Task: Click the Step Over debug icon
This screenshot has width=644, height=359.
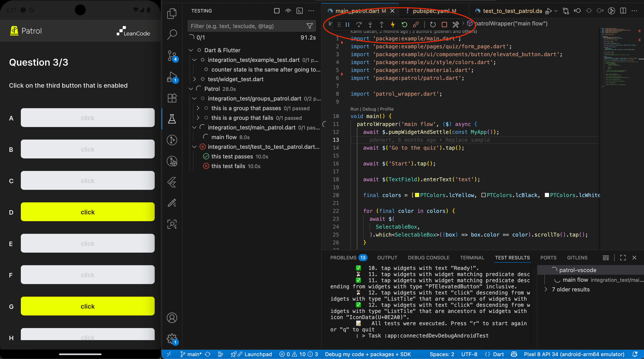Action: click(x=359, y=25)
